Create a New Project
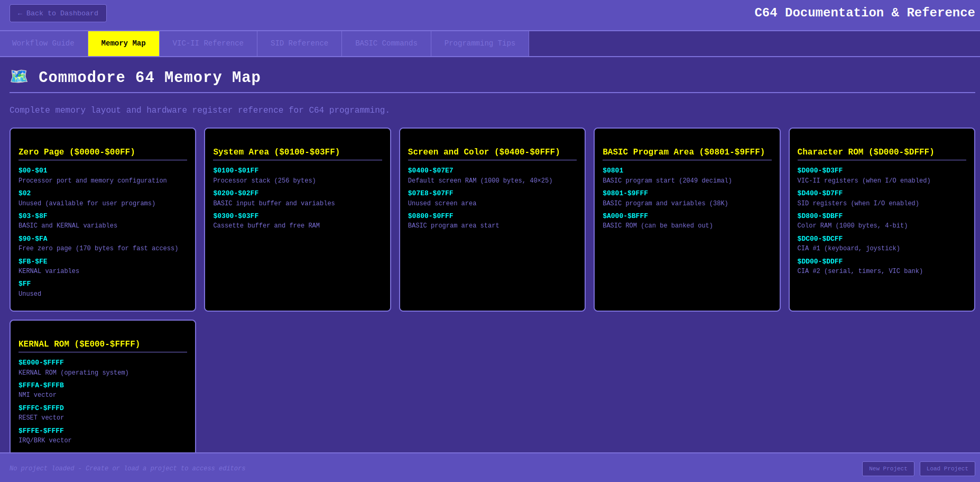This screenshot has height=482, width=980. [888, 469]
